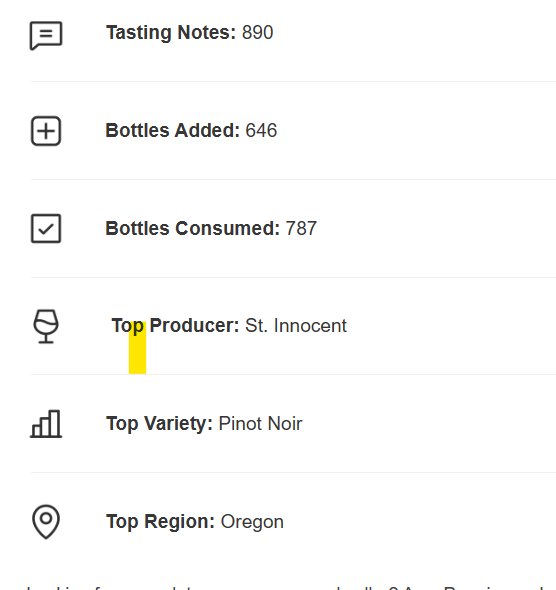Select the 'Bottles Added:' bold label
The image size is (556, 590).
(173, 131)
